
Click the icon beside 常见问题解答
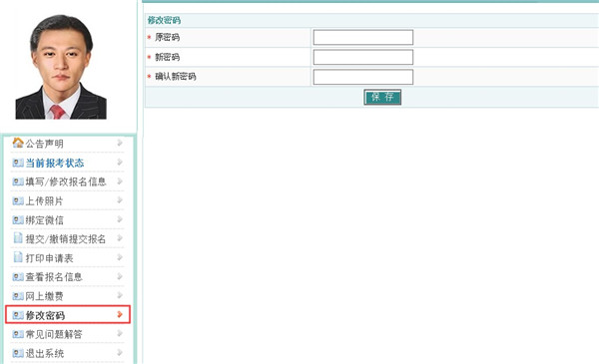[18, 334]
